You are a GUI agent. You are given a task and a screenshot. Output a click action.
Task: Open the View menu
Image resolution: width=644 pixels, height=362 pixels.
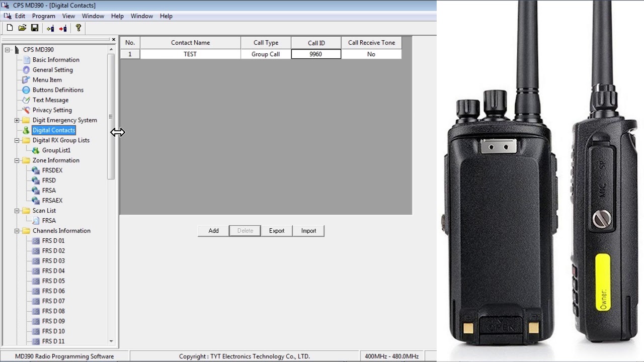coord(68,16)
